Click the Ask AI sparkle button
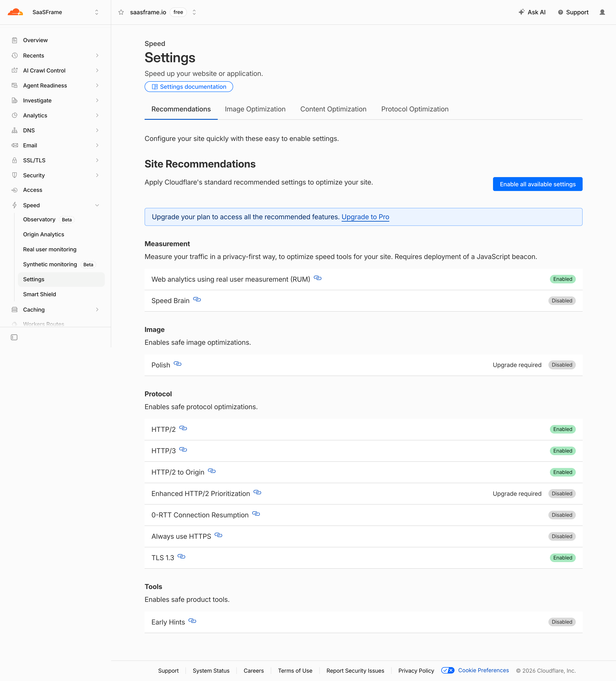This screenshot has height=681, width=616. (x=532, y=12)
